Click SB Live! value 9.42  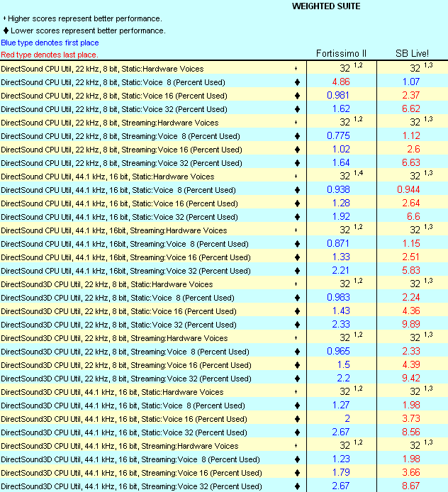[411, 379]
